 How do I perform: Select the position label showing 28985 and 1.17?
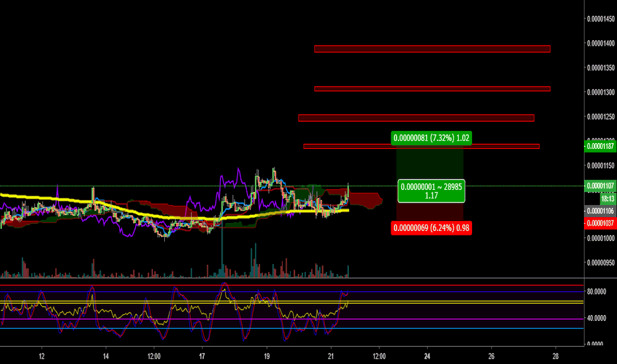click(x=431, y=191)
